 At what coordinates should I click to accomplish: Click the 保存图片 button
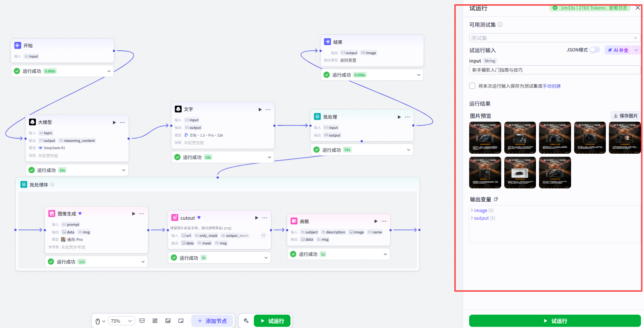pyautogui.click(x=625, y=116)
